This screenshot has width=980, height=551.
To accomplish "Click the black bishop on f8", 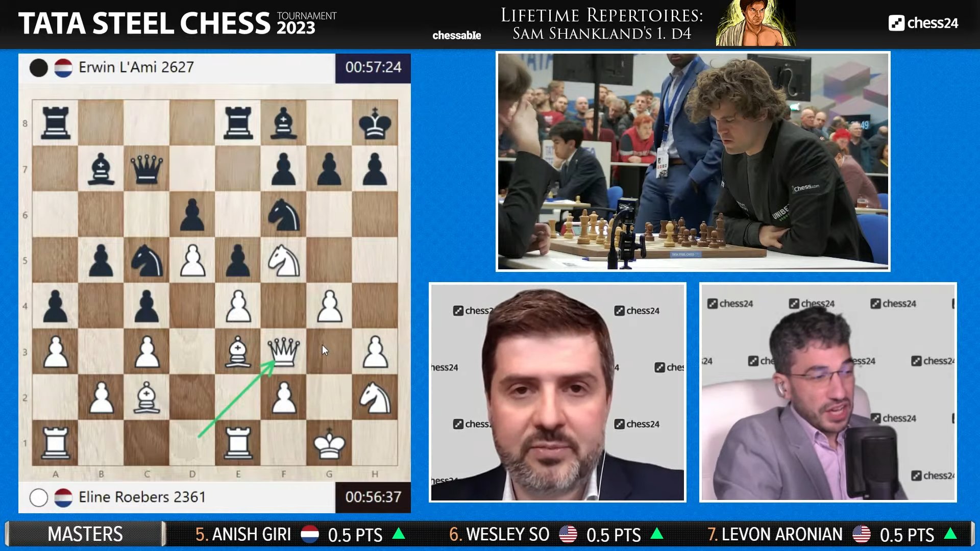I will pyautogui.click(x=283, y=123).
